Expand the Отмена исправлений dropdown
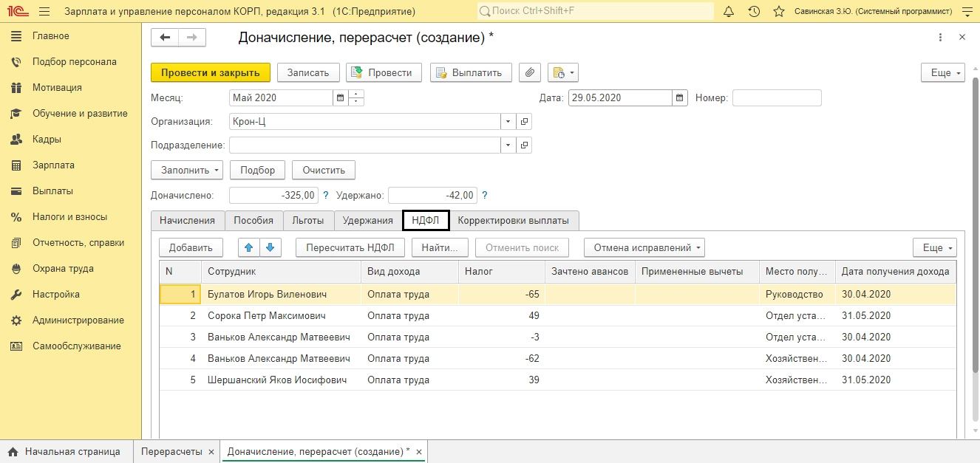The image size is (980, 463). [644, 247]
